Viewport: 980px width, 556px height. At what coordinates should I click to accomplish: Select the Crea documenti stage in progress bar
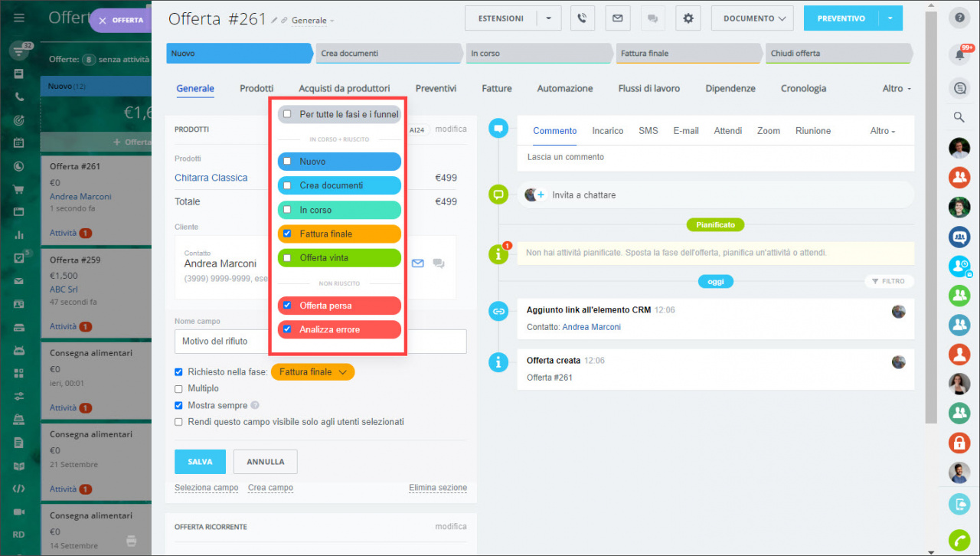pyautogui.click(x=390, y=54)
